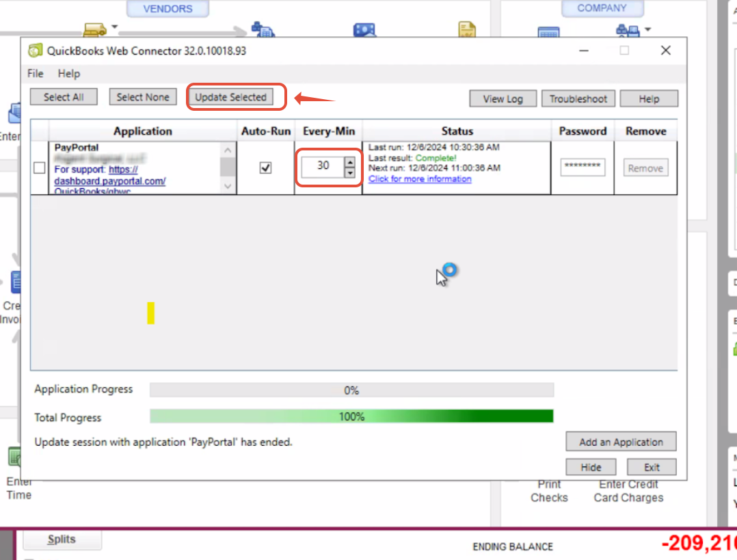Click the Select All button
Viewport: 737px width, 560px height.
(x=64, y=97)
